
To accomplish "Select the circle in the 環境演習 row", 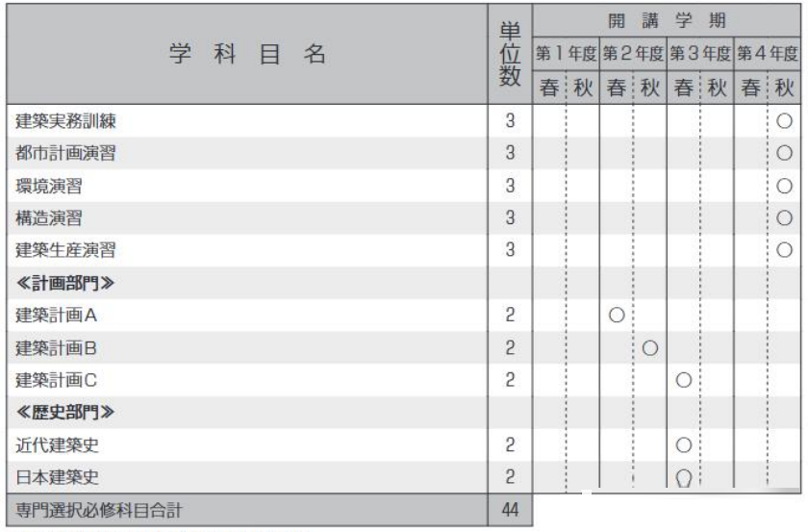I will pyautogui.click(x=783, y=186).
